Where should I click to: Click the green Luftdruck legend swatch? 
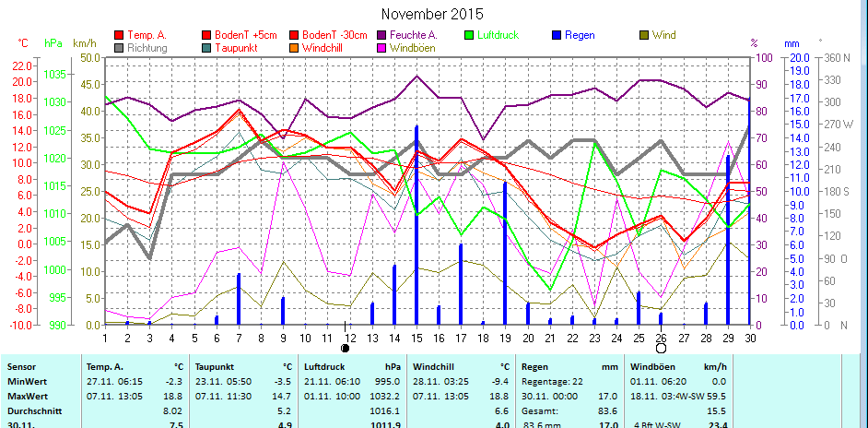click(469, 35)
